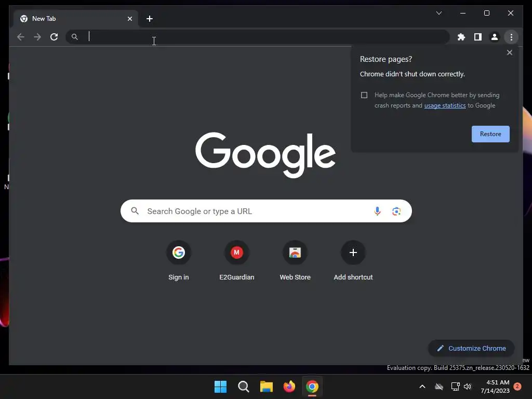Open the tab search chevron
Viewport: 532px width, 399px height.
tap(438, 13)
